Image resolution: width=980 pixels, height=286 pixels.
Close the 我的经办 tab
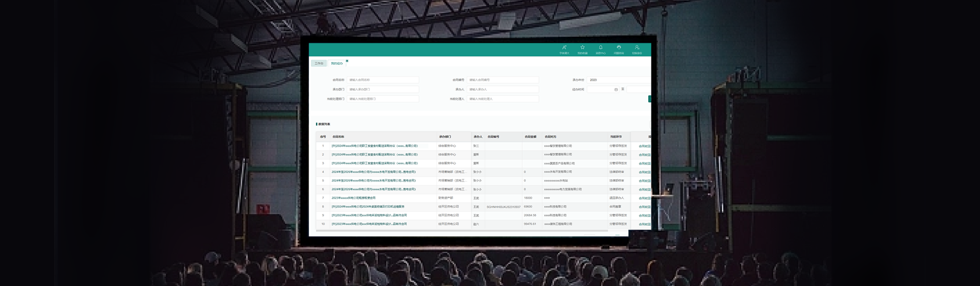[x=347, y=61]
